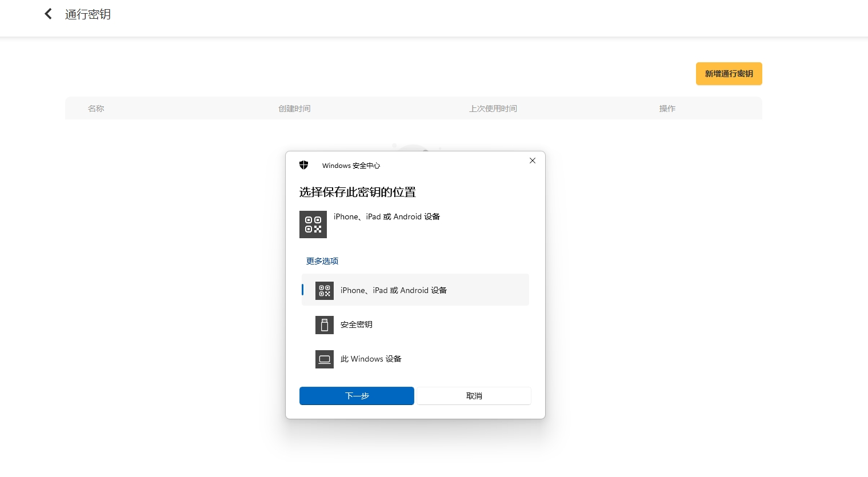The width and height of the screenshot is (868, 477).
Task: Click the 创建时间 column header
Action: click(294, 109)
